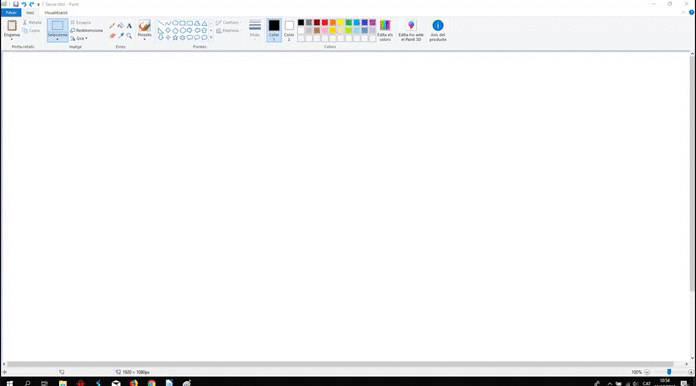Open Edita els colors dialog

pyautogui.click(x=385, y=30)
